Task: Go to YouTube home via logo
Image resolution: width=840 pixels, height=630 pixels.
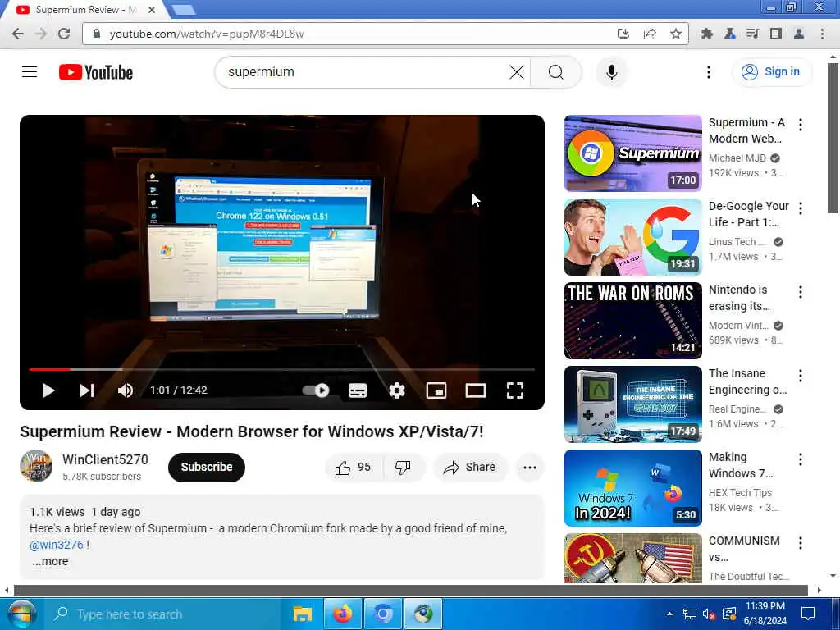Action: click(96, 72)
